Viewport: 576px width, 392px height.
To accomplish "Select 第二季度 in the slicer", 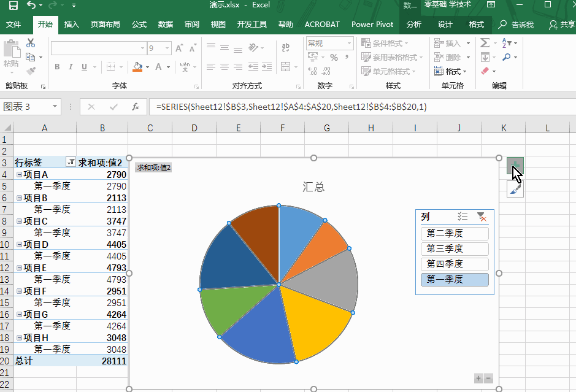I will [x=455, y=233].
